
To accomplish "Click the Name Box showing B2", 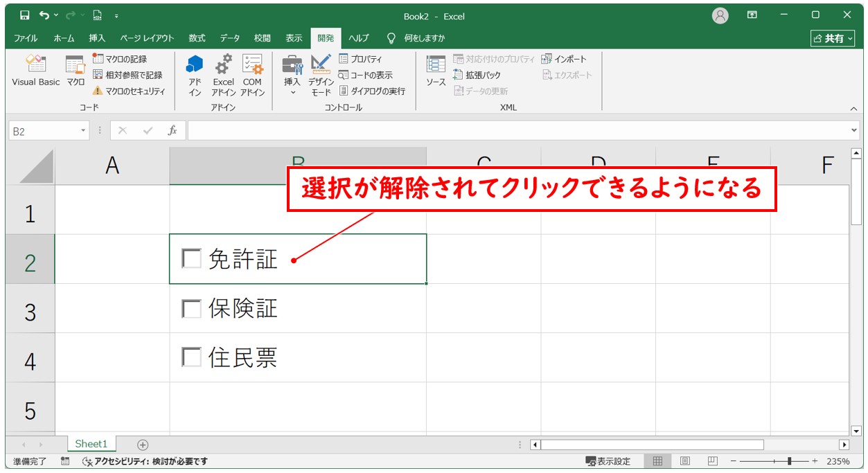I will click(x=43, y=130).
